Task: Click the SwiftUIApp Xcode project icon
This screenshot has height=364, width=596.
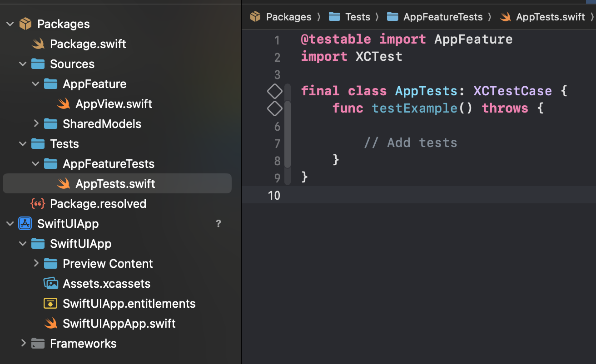Action: (x=25, y=224)
